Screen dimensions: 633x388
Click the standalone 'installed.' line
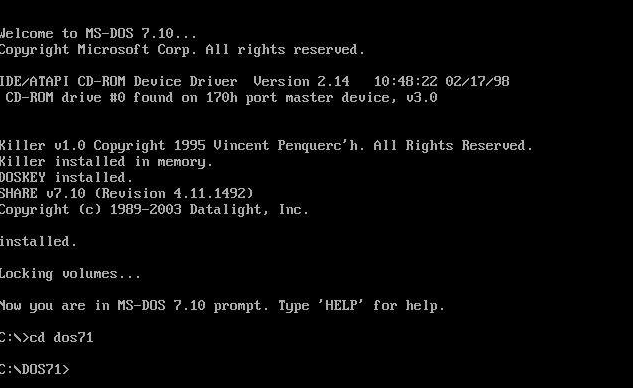(x=38, y=241)
